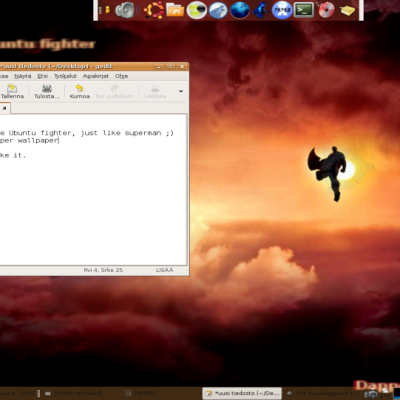
Task: Launch the red CD disc icon
Action: (x=326, y=10)
